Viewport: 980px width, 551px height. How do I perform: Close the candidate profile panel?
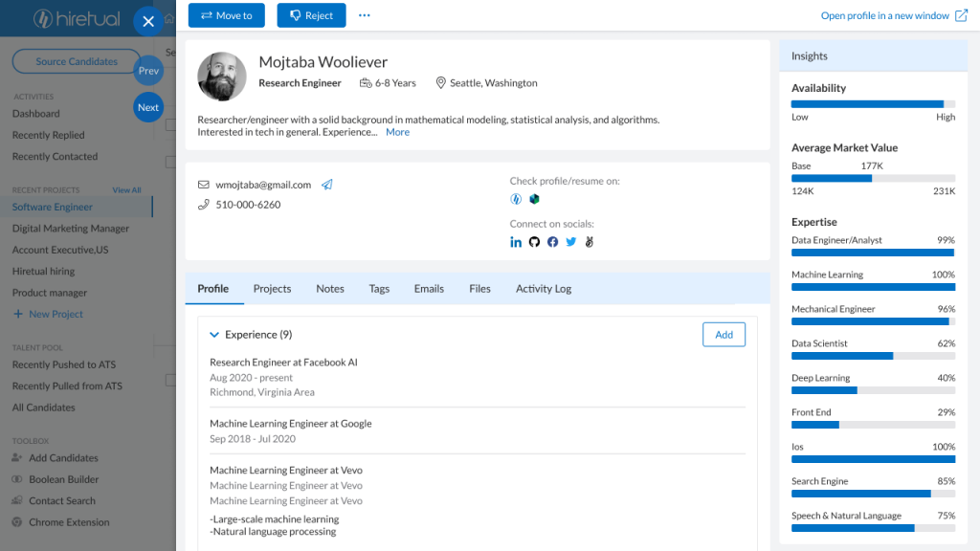coord(148,21)
